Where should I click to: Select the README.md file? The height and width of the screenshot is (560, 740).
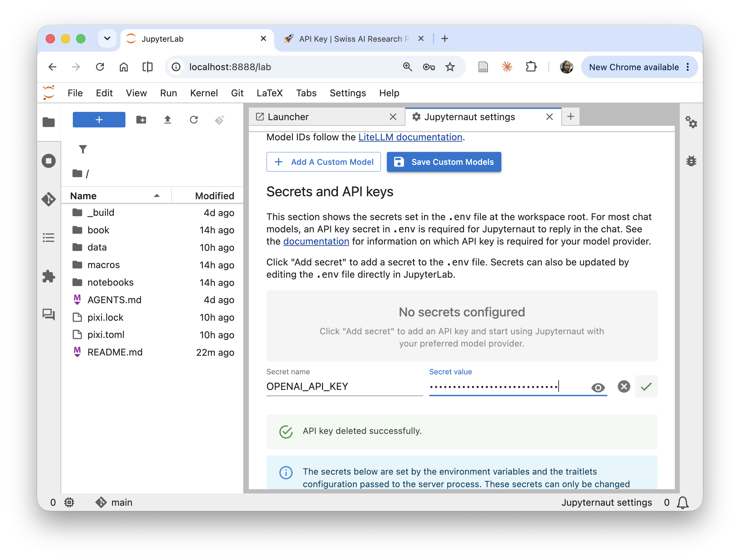point(152,352)
